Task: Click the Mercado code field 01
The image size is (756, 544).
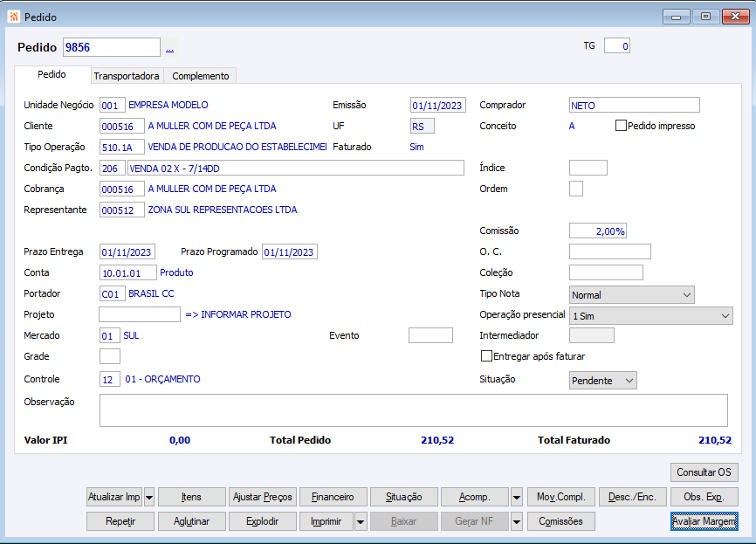Action: click(x=110, y=335)
